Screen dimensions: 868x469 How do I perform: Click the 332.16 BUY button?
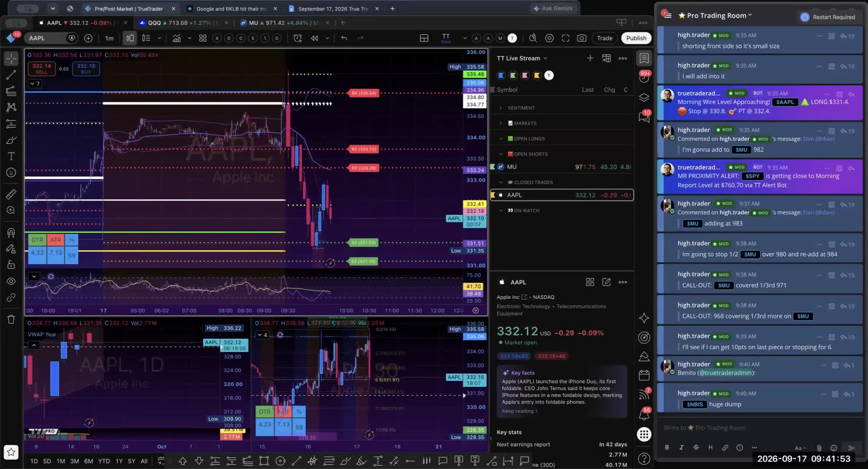(x=86, y=69)
